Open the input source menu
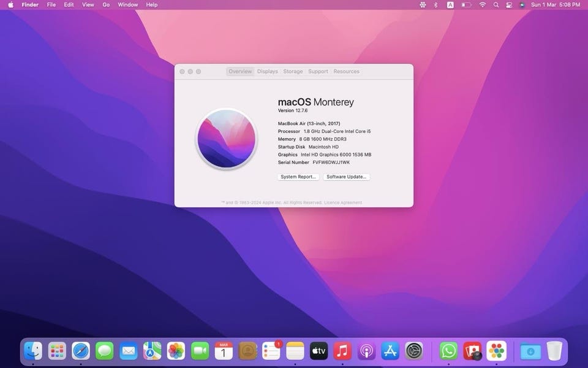 (x=451, y=5)
